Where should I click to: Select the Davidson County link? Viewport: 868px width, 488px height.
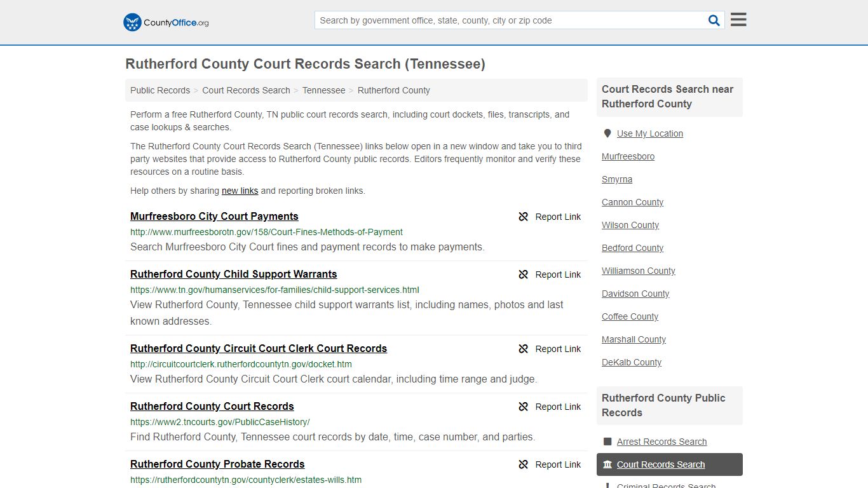coord(635,294)
